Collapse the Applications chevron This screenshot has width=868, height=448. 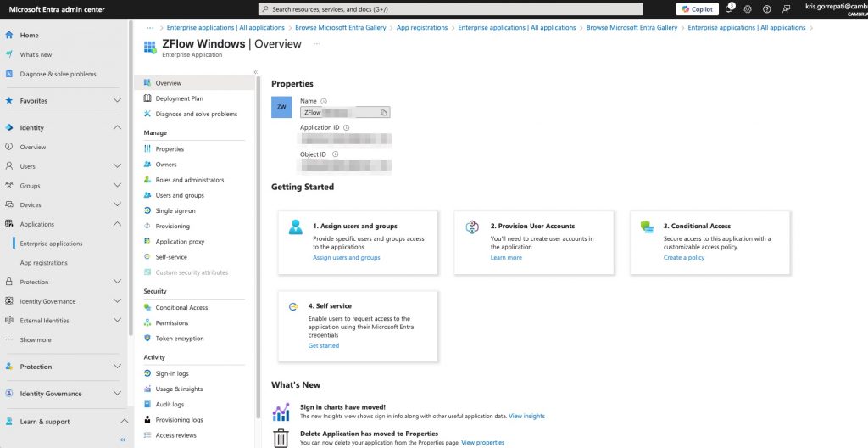click(x=117, y=224)
